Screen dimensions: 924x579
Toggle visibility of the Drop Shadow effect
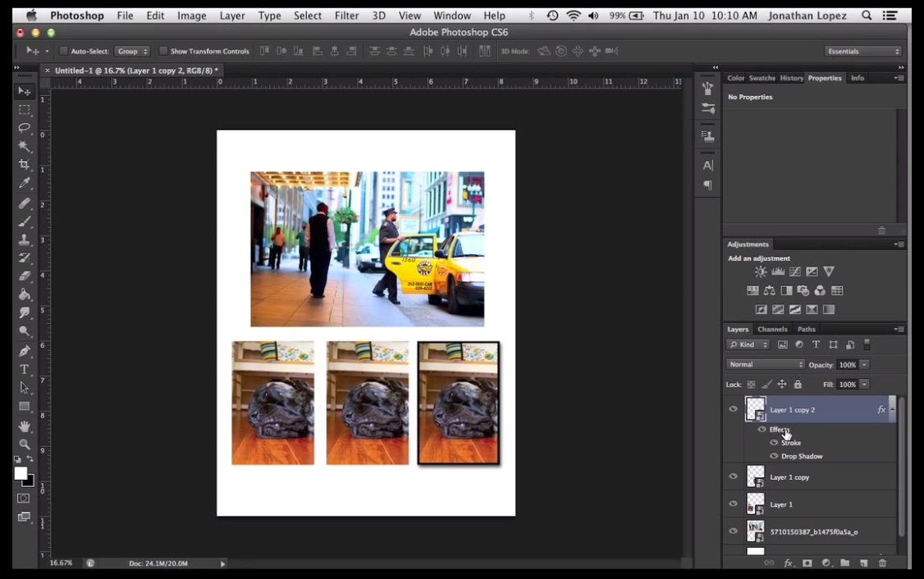(773, 456)
